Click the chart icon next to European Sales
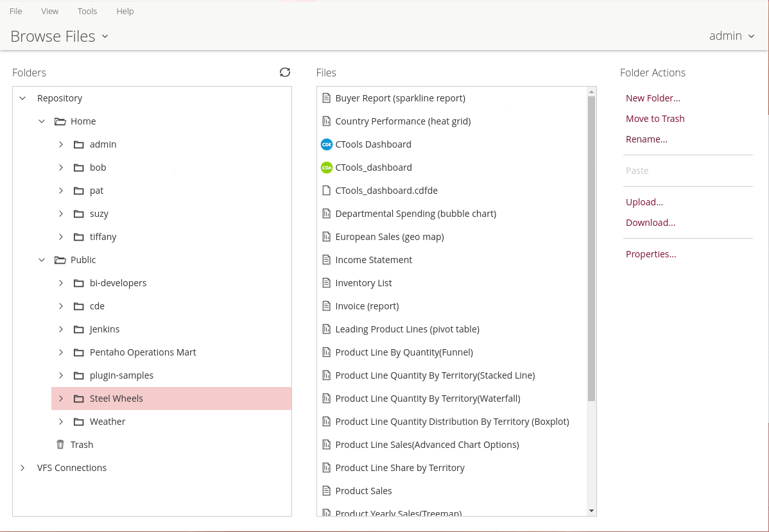 pyautogui.click(x=326, y=237)
